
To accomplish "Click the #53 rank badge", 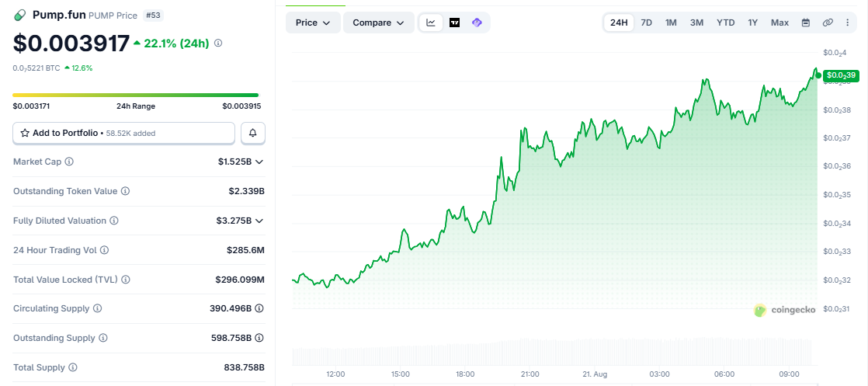I will click(153, 15).
